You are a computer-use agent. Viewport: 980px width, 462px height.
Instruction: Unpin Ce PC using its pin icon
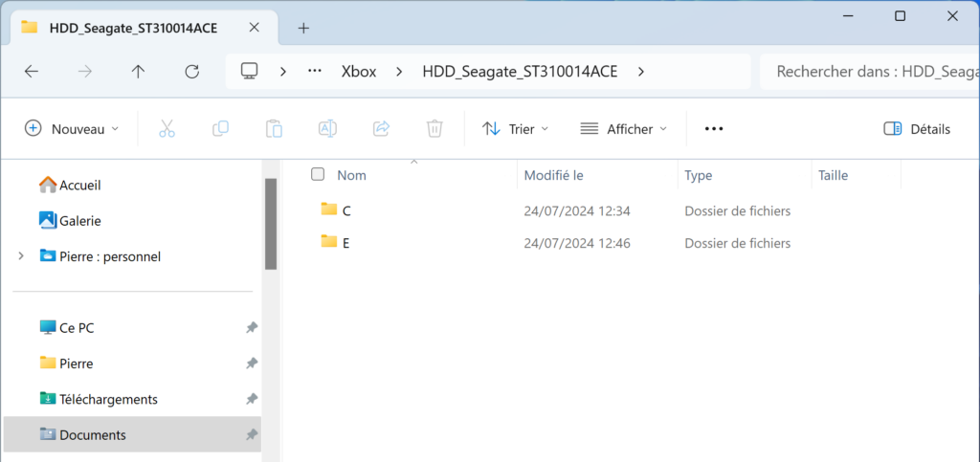(x=252, y=327)
